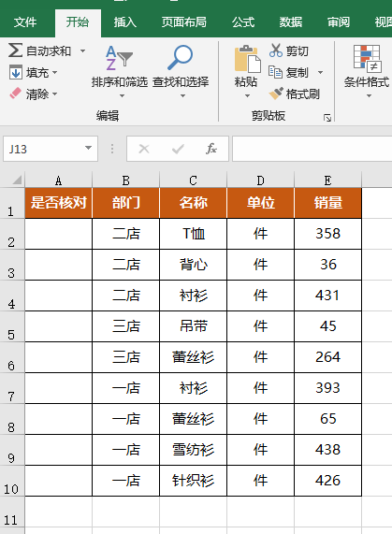Click the 单位 header cell
The height and width of the screenshot is (534, 392).
click(260, 203)
